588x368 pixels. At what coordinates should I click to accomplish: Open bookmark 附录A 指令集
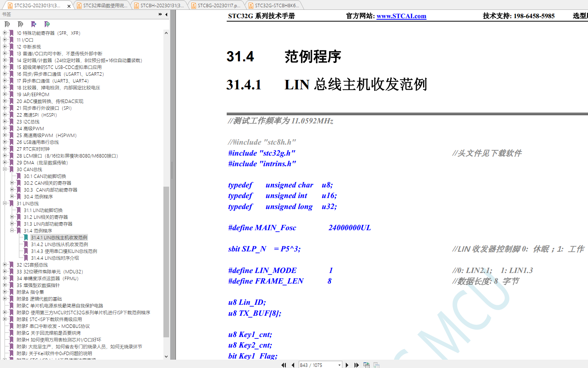pyautogui.click(x=30, y=292)
